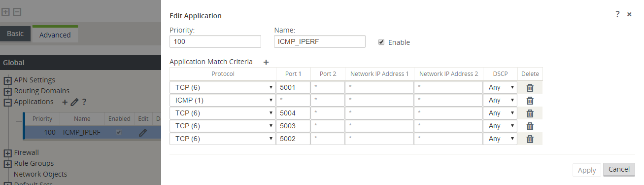Toggle the Enable checkbox for the application
The width and height of the screenshot is (644, 185).
click(x=381, y=42)
